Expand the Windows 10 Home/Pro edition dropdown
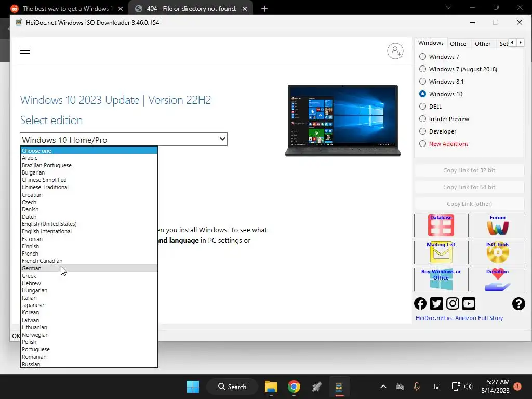This screenshot has width=532, height=399. pos(124,139)
